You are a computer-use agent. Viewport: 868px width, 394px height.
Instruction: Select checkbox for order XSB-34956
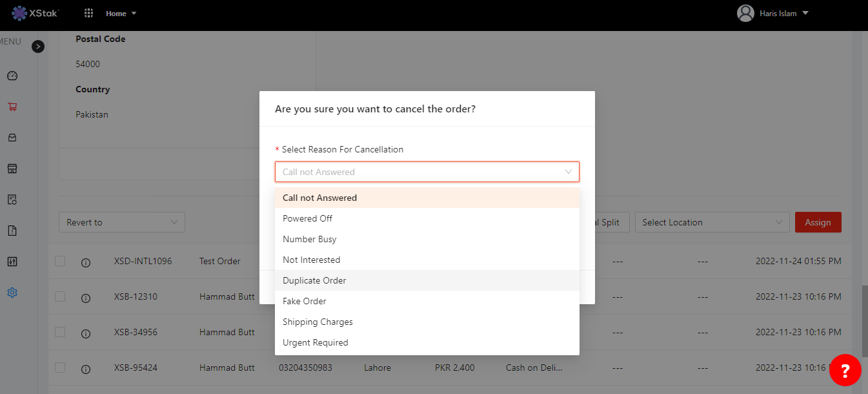point(60,332)
